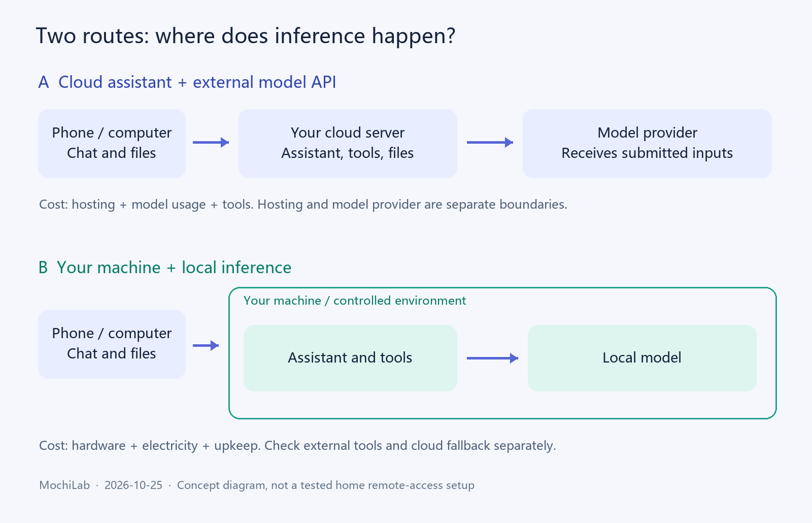Click the "Your cloud server" box
Viewport: 812px width, 523px height.
(348, 143)
